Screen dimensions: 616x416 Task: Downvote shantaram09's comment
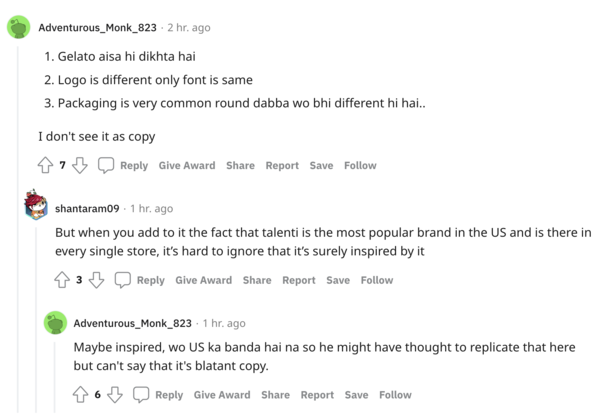coord(96,280)
